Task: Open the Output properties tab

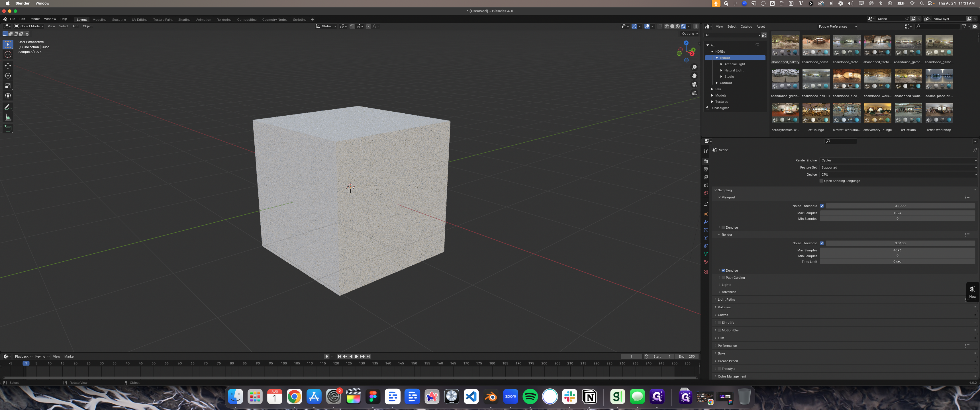Action: (706, 169)
